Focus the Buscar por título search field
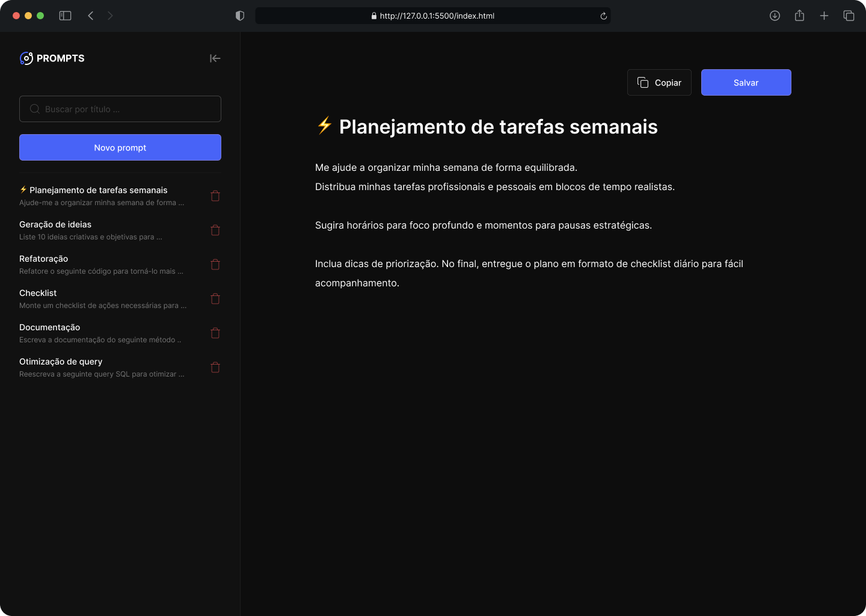 coord(120,109)
